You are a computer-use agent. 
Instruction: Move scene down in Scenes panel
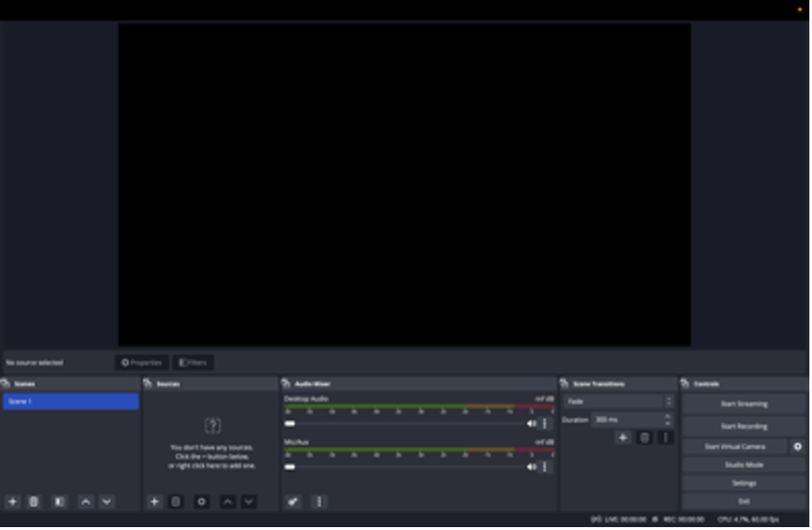tap(107, 503)
